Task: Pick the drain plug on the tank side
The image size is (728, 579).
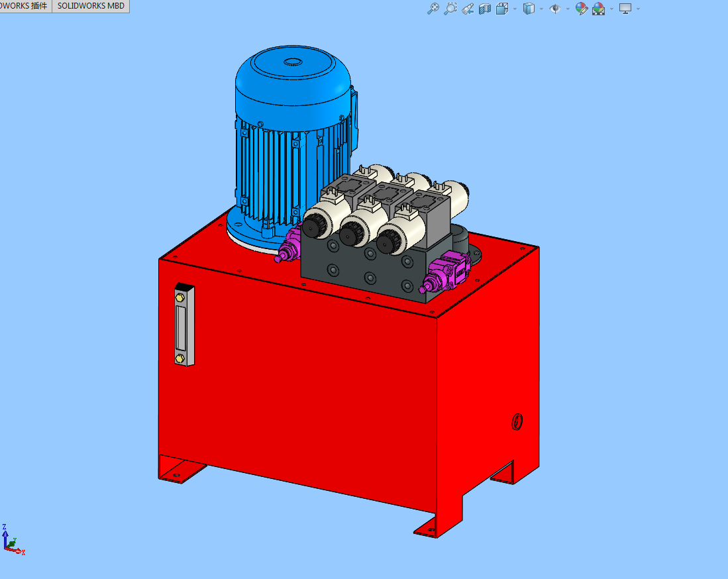Action: [x=517, y=421]
